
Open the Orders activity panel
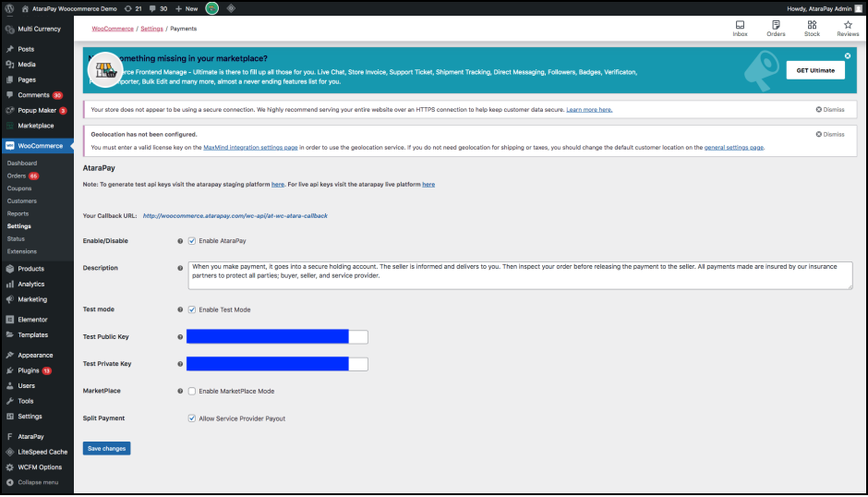point(776,29)
